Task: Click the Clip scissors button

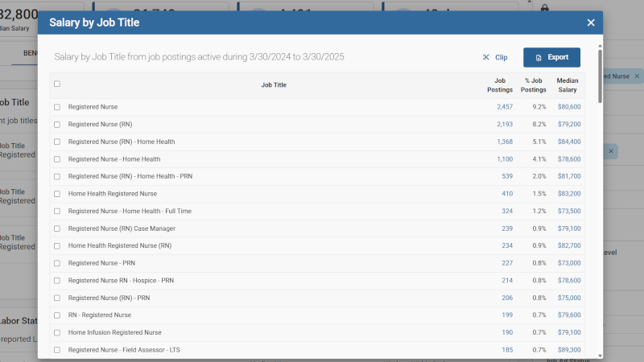Action: 495,57
